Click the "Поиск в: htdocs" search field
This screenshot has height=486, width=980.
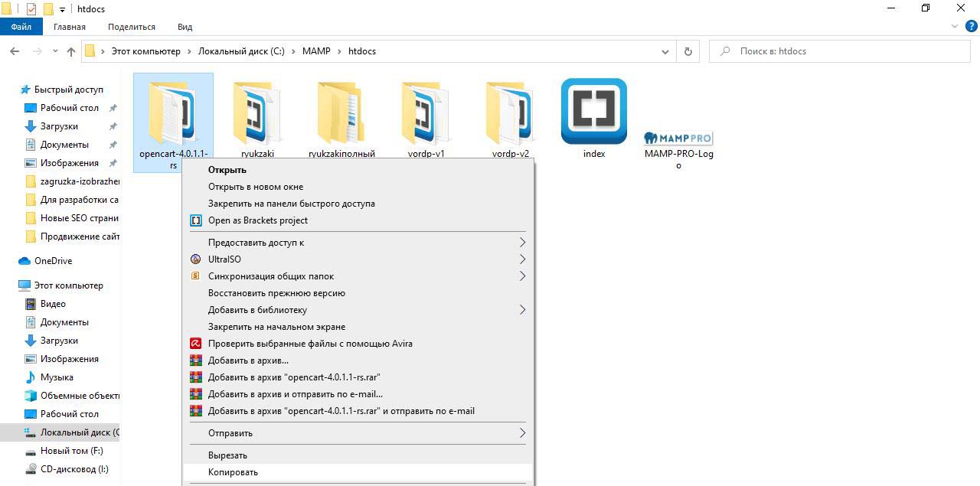pyautogui.click(x=842, y=51)
